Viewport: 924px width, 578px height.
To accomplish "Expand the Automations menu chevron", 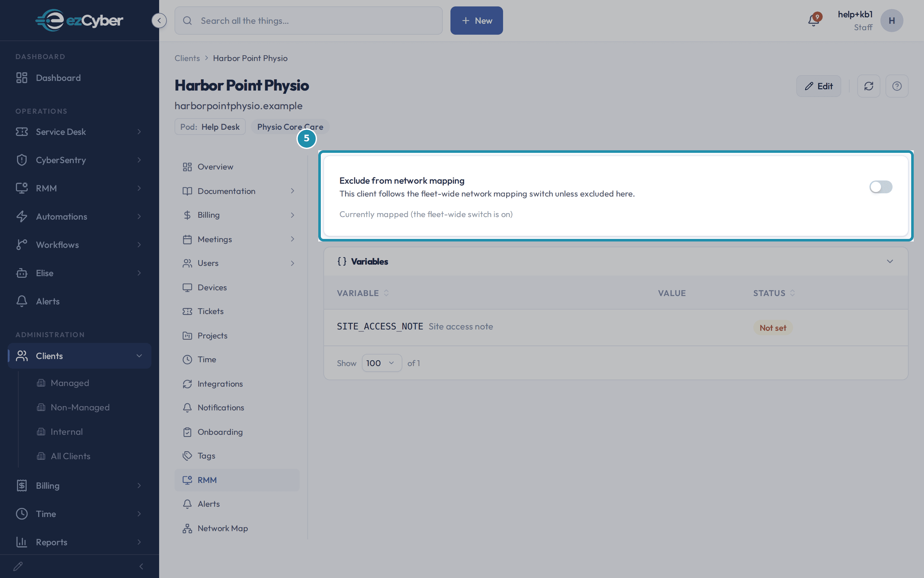I will coord(139,216).
